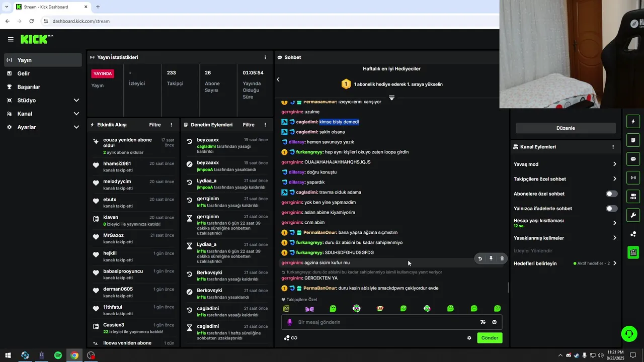Screen dimensions: 644x362
Task: Click the YAYINDA live badge
Action: point(103,73)
